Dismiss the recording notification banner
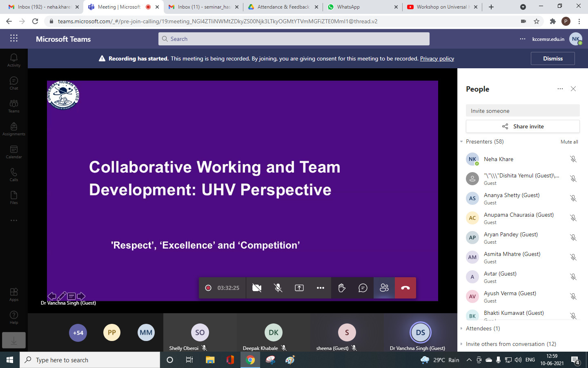588x368 pixels. point(552,58)
